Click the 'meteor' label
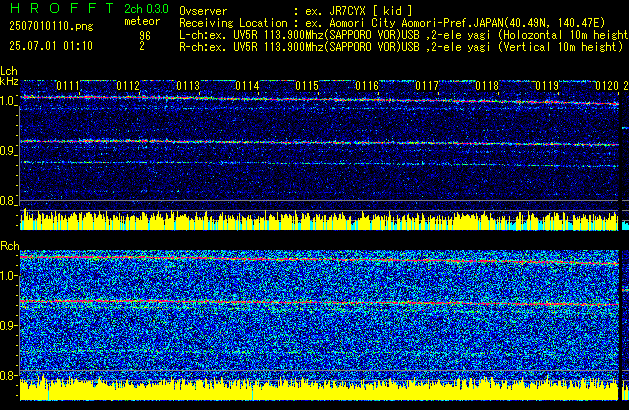 point(142,21)
